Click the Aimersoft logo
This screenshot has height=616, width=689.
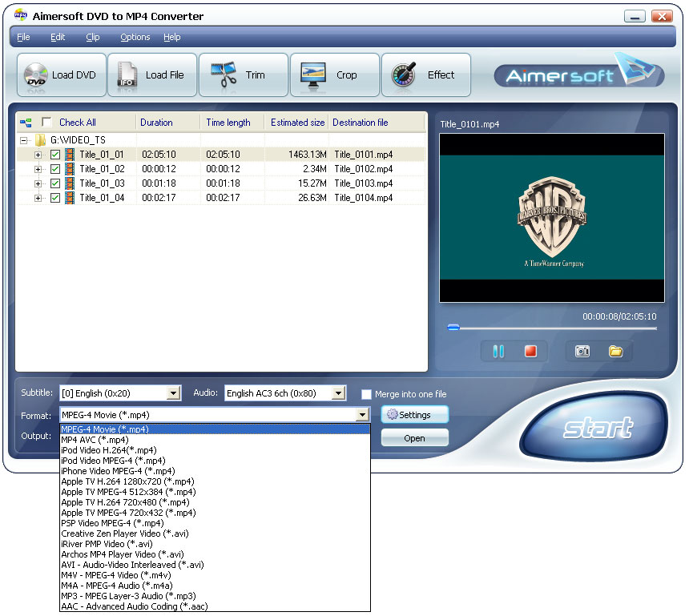coord(578,71)
